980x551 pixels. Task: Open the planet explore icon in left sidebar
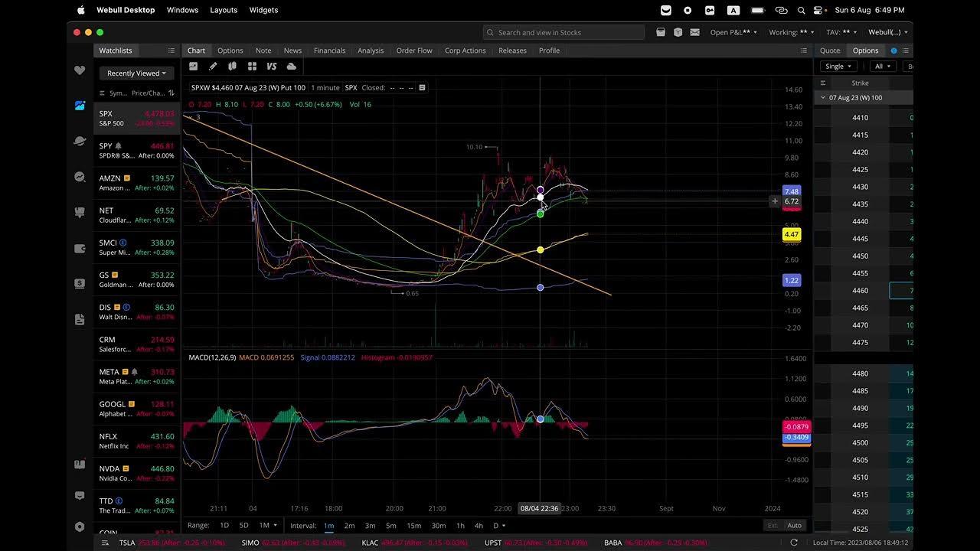[80, 141]
